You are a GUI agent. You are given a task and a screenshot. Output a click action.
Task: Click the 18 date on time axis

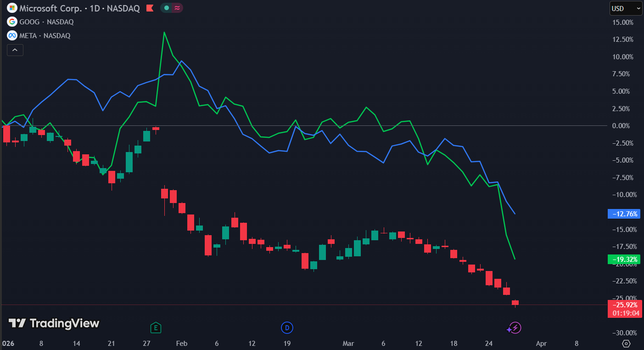pos(454,343)
